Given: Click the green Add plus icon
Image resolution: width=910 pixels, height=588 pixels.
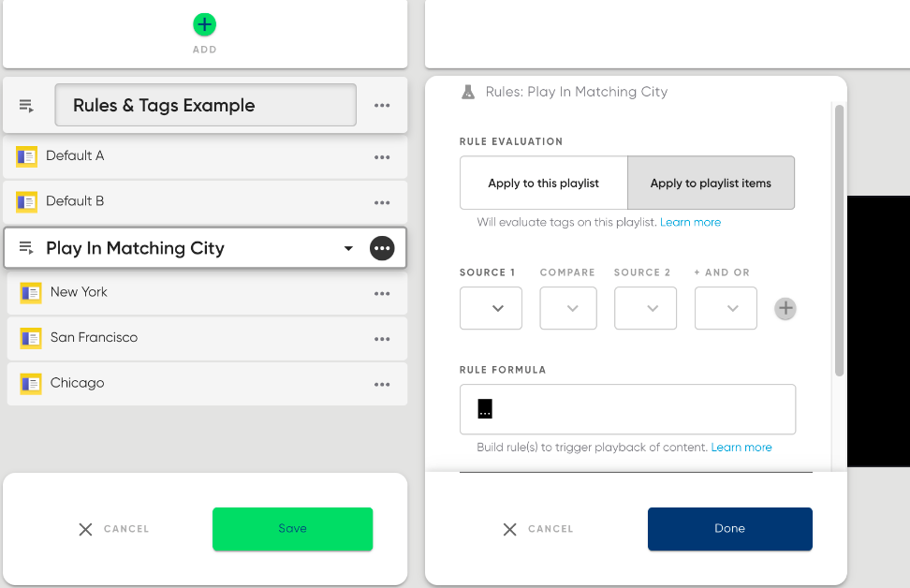Looking at the screenshot, I should tap(204, 24).
